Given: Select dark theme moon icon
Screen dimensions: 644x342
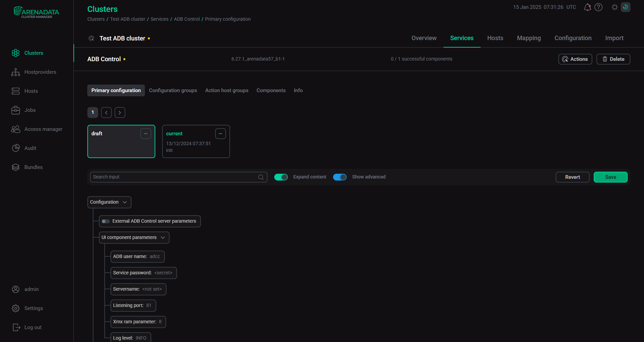Looking at the screenshot, I should click(x=625, y=7).
